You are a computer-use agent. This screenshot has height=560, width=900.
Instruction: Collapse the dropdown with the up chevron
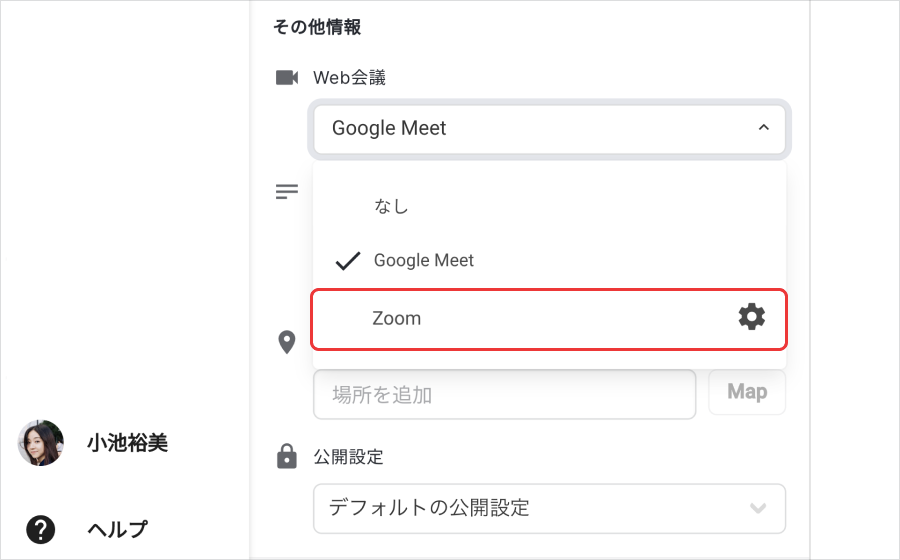[x=763, y=127]
